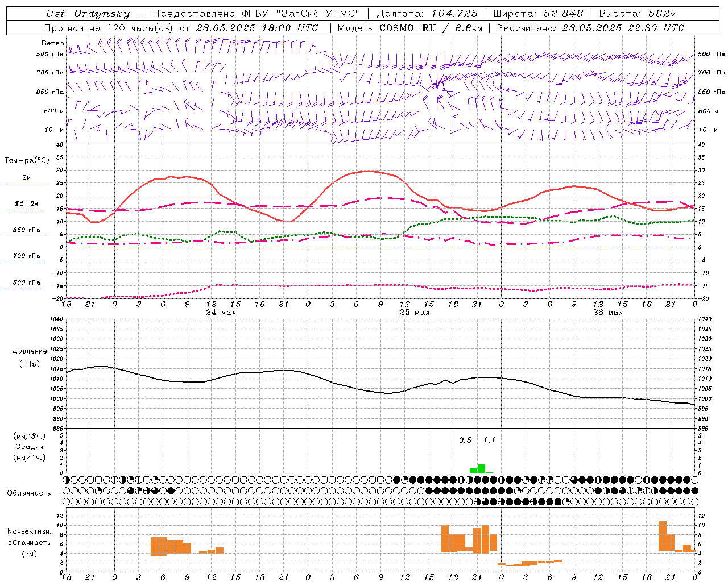Click 'Прогноз на 120 часа(ов)' forecast text
Screen dimensions: 728x582
click(109, 28)
